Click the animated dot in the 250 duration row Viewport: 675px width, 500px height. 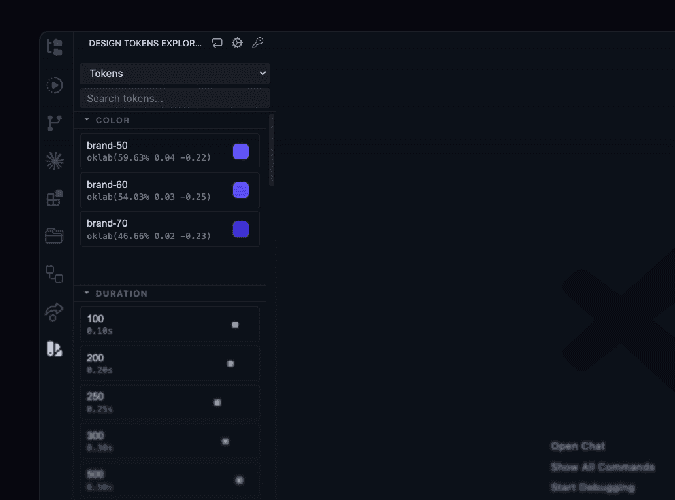[217, 403]
